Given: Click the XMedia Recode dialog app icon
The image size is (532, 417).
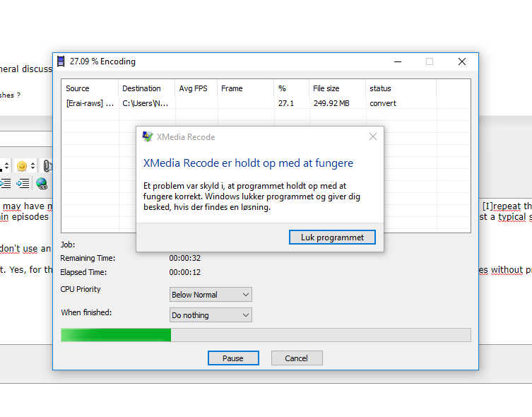Looking at the screenshot, I should 148,136.
